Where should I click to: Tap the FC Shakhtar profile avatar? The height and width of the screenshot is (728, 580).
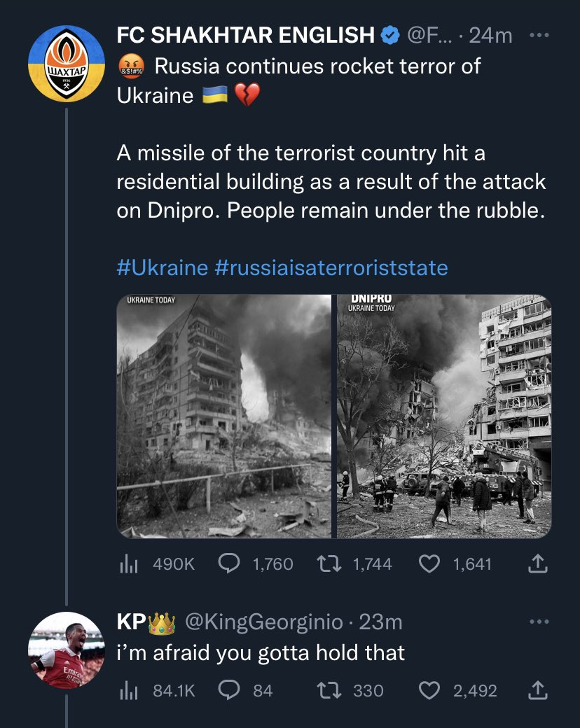click(x=66, y=64)
